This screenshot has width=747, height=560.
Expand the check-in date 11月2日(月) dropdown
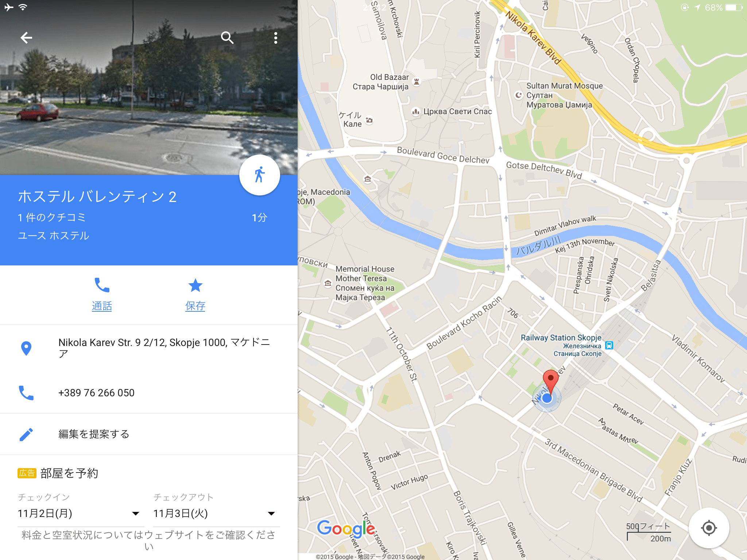(x=78, y=514)
